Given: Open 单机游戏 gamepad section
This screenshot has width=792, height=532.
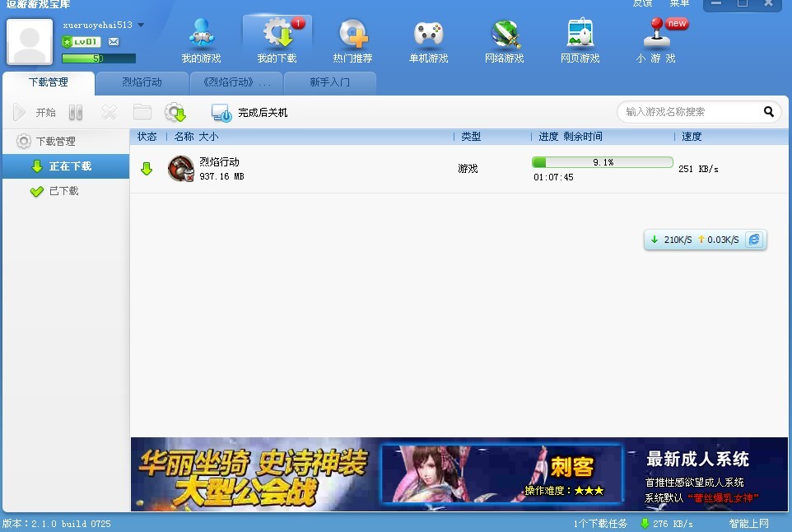Looking at the screenshot, I should [428, 41].
